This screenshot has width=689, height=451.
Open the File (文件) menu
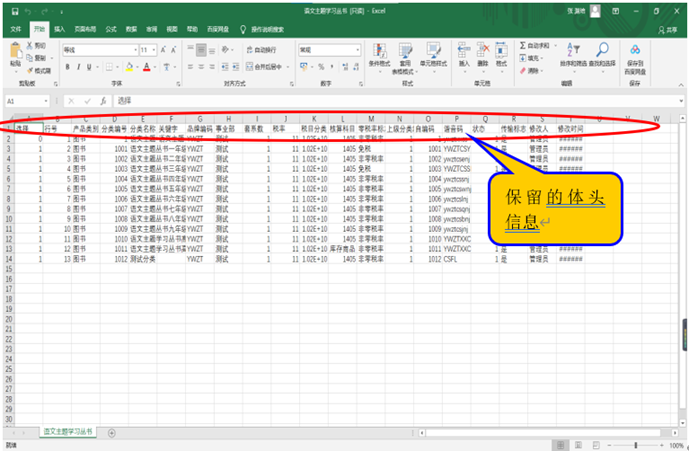click(x=15, y=30)
